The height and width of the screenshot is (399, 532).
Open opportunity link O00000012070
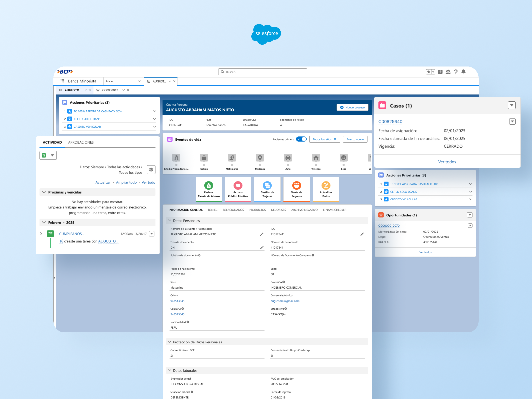[389, 226]
